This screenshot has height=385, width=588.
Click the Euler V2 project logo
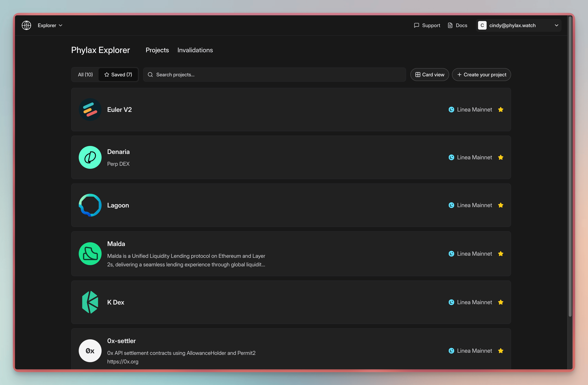[90, 109]
